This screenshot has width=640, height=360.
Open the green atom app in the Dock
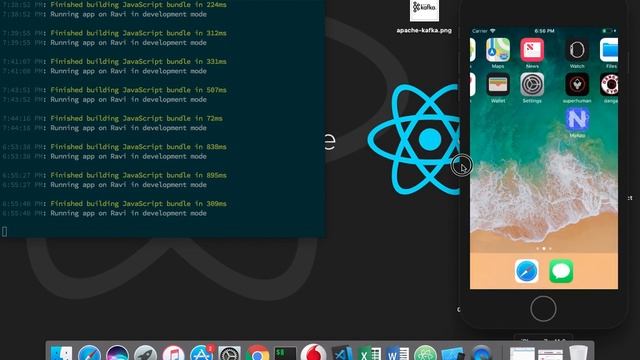425,353
